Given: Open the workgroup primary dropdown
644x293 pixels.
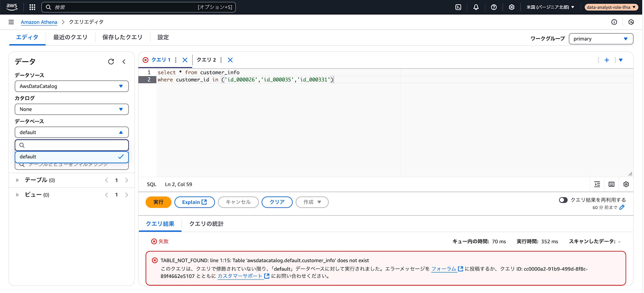Looking at the screenshot, I should 601,39.
